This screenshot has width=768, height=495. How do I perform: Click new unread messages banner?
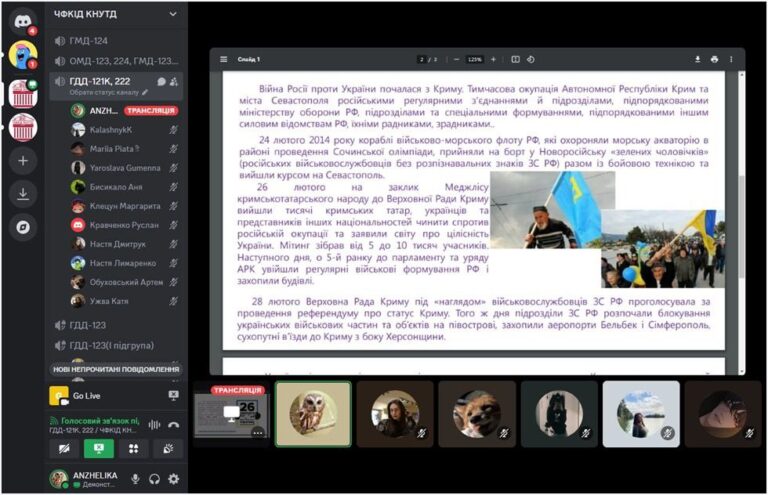[x=117, y=369]
